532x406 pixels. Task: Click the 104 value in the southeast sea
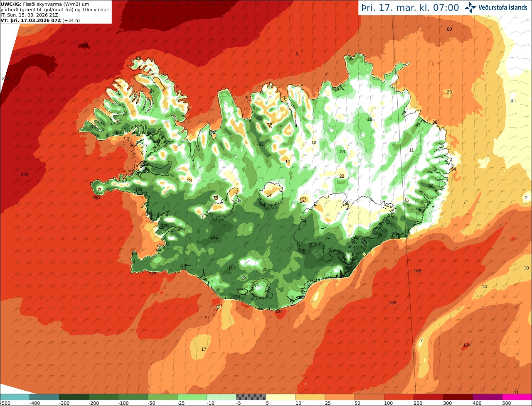coord(467,345)
